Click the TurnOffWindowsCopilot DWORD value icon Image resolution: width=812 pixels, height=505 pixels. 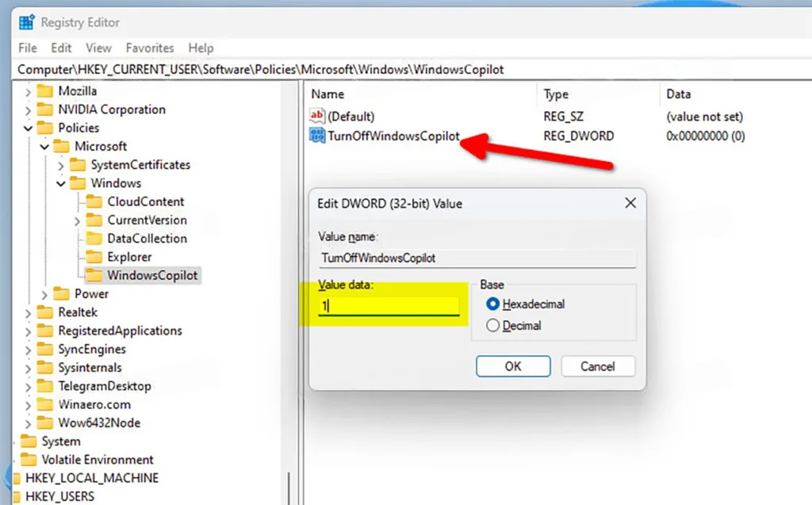[x=317, y=136]
